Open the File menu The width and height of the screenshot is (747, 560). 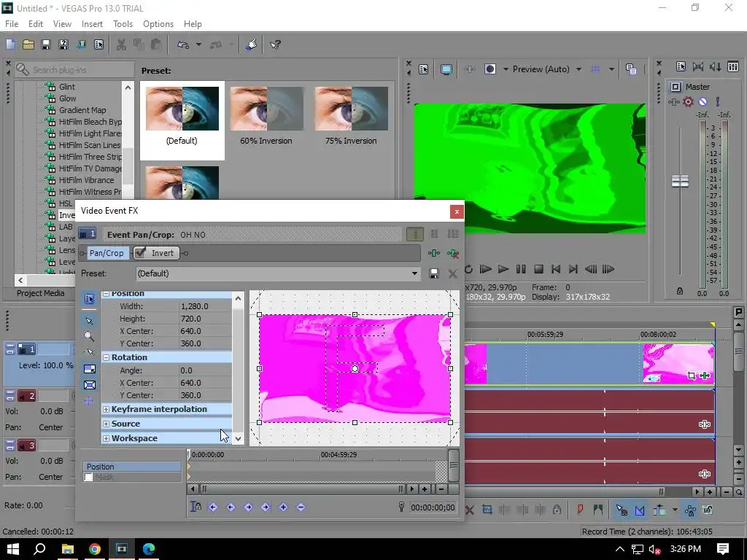tap(12, 24)
